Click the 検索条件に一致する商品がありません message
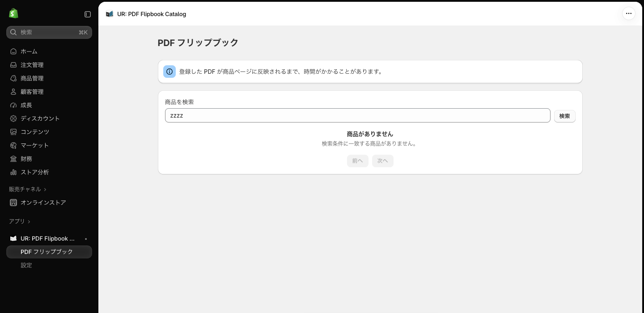Screen dimensions: 644x313 coord(370,144)
